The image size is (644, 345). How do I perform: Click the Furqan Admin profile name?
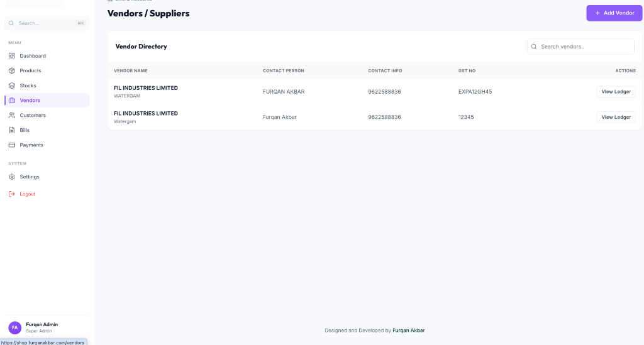coord(42,324)
